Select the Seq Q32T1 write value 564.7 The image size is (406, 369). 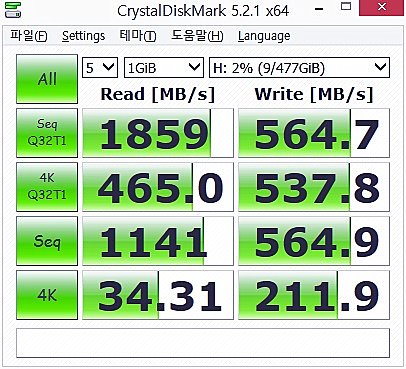[314, 133]
